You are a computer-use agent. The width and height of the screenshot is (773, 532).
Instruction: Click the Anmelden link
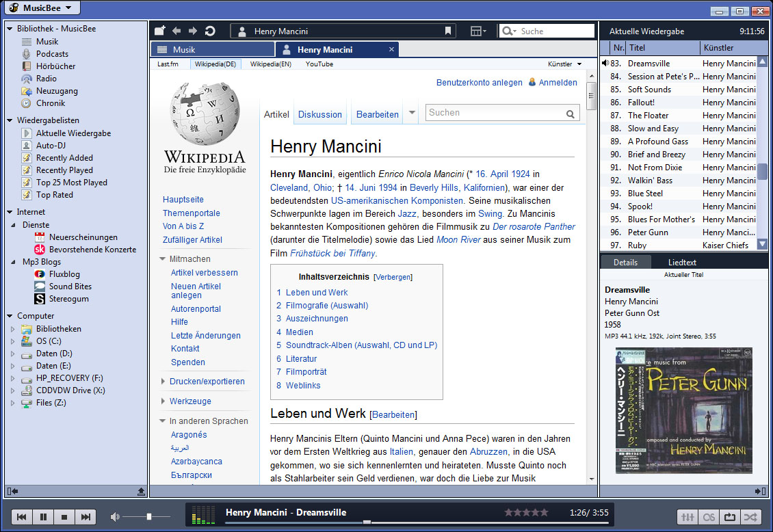[558, 82]
